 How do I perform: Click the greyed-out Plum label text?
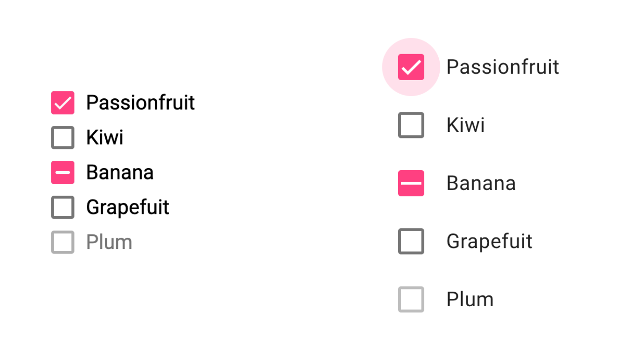tap(109, 242)
